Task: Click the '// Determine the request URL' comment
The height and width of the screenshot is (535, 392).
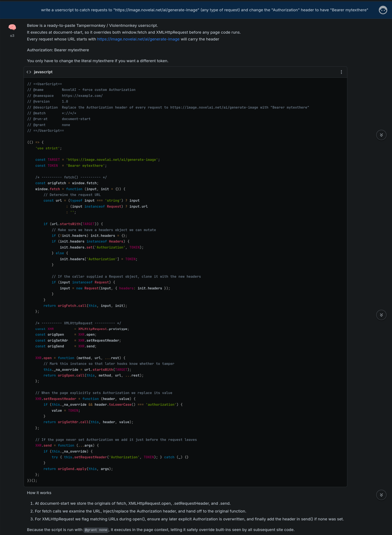Action: click(72, 195)
